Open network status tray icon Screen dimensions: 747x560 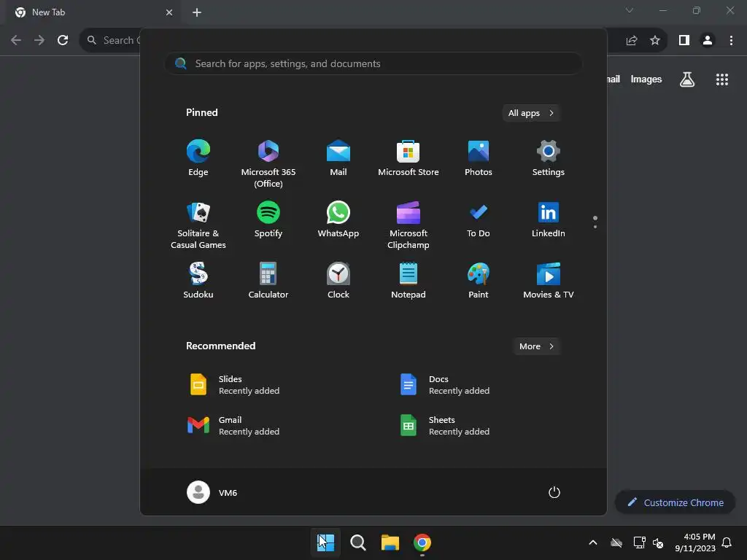point(639,542)
